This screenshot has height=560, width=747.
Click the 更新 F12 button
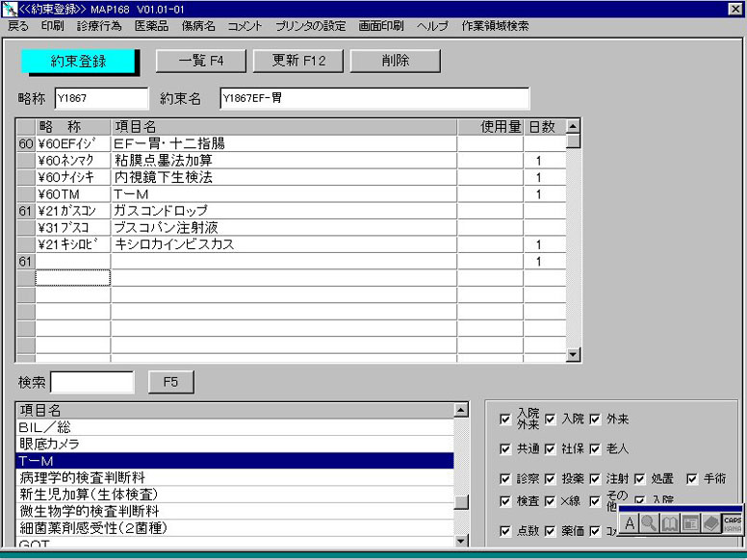pyautogui.click(x=298, y=61)
